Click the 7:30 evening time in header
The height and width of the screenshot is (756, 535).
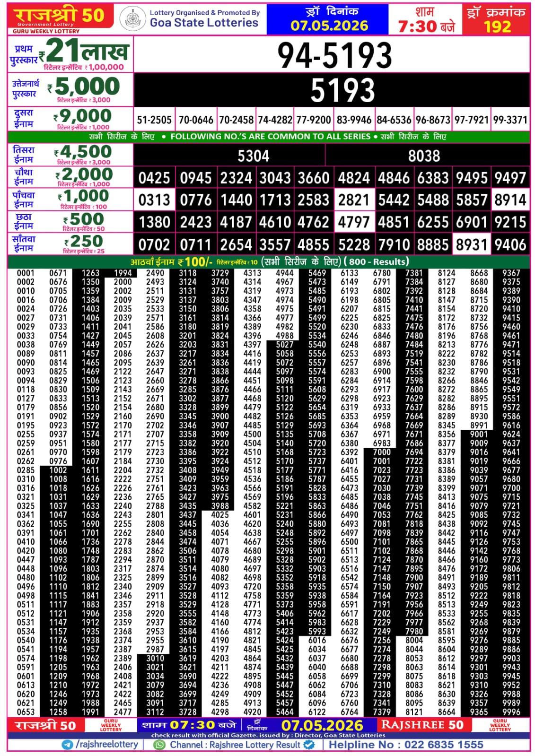pyautogui.click(x=427, y=26)
